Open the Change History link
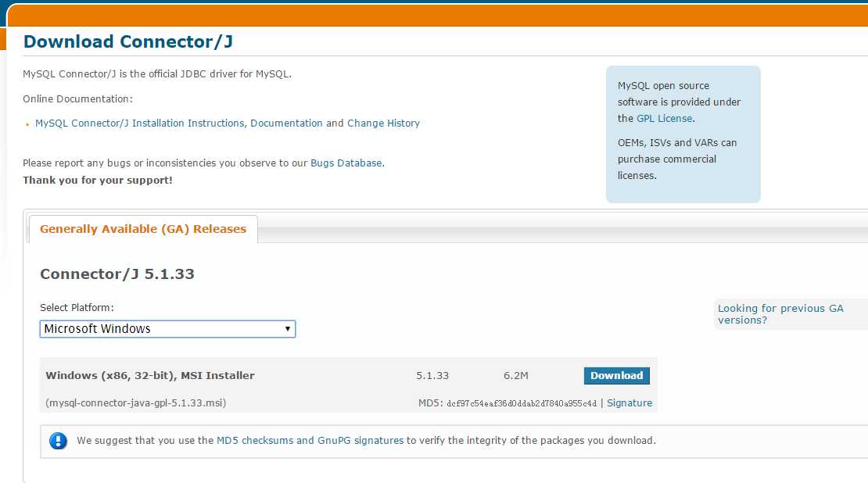Viewport: 868px width, 483px height. pyautogui.click(x=383, y=123)
